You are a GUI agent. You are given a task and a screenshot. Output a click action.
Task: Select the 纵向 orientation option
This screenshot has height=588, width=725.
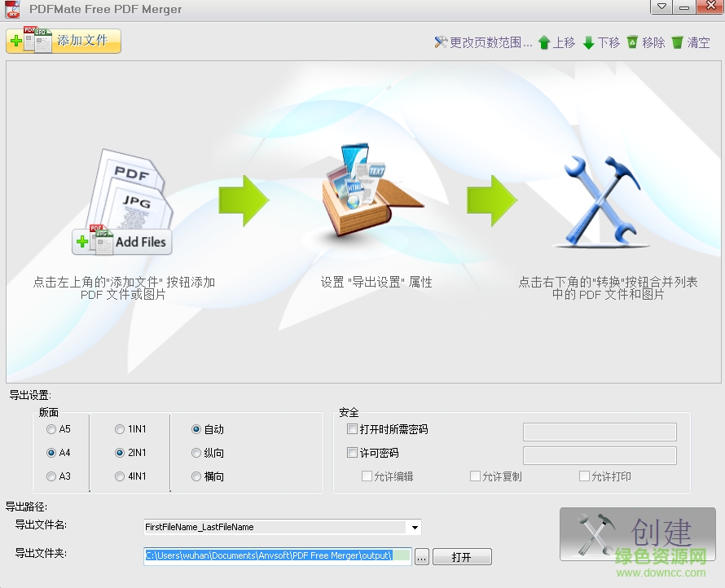point(196,453)
